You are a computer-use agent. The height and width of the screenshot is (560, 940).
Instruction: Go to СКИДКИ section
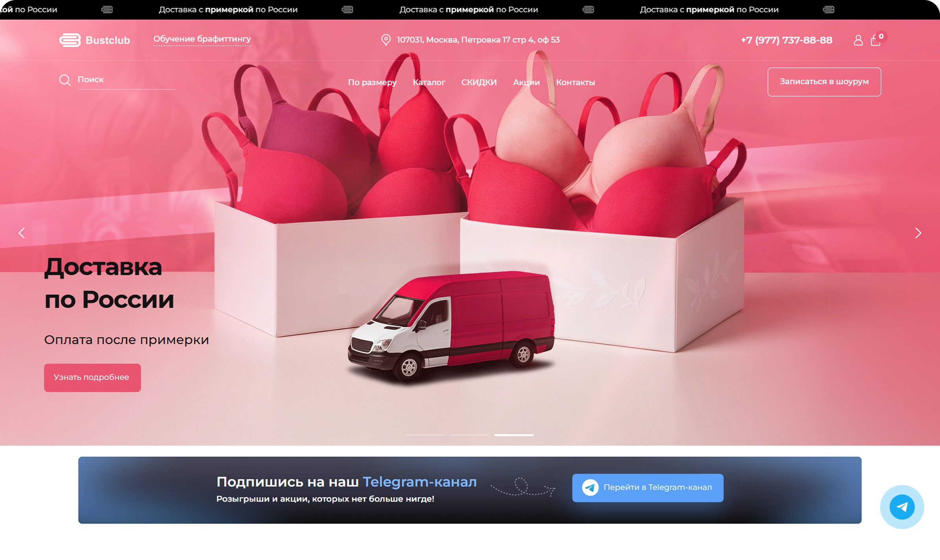pyautogui.click(x=479, y=82)
